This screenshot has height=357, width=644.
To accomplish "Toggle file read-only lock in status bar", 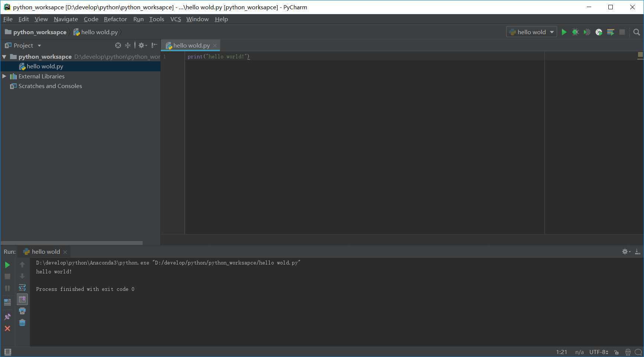I will pyautogui.click(x=617, y=352).
